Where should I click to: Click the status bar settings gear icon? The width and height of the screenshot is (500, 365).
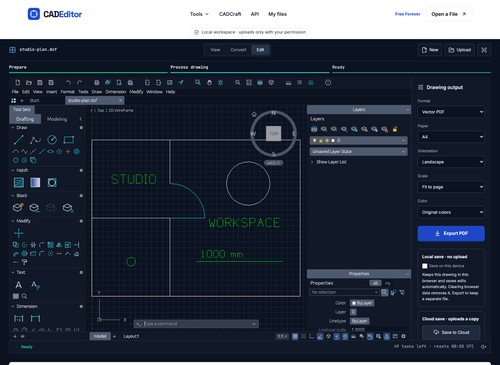click(x=403, y=336)
